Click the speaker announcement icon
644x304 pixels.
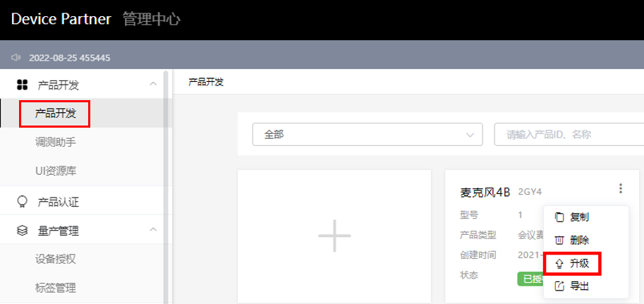point(16,58)
